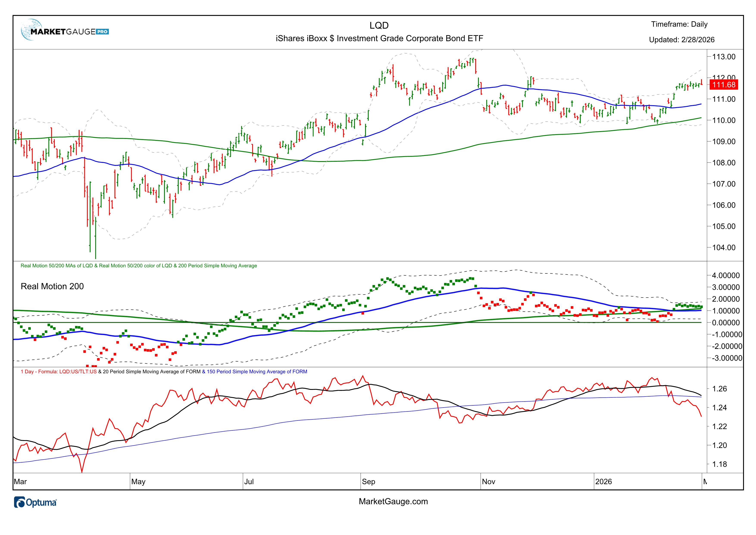Click the 1.26 ratio axis label
The width and height of the screenshot is (756, 535).
tap(719, 389)
